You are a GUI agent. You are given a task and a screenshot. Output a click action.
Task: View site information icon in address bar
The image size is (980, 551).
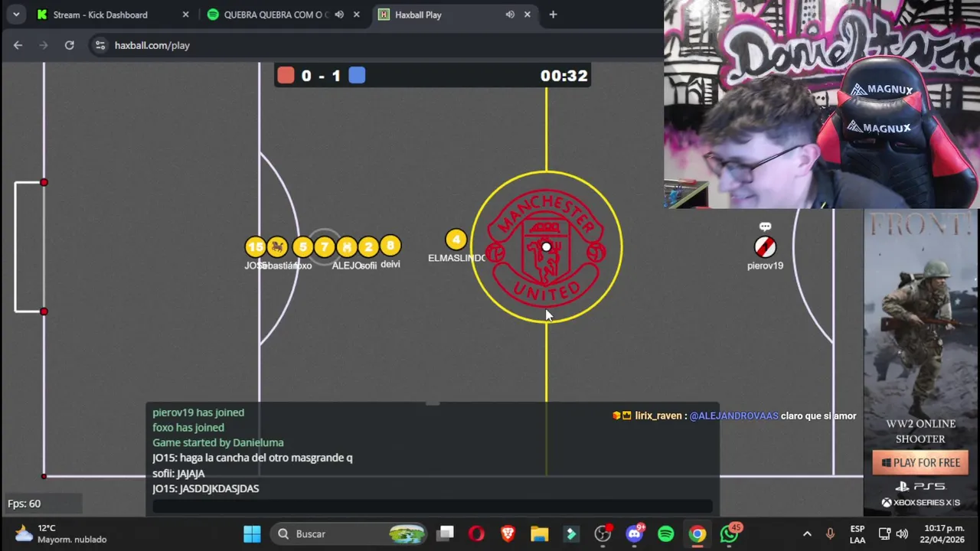tap(100, 45)
